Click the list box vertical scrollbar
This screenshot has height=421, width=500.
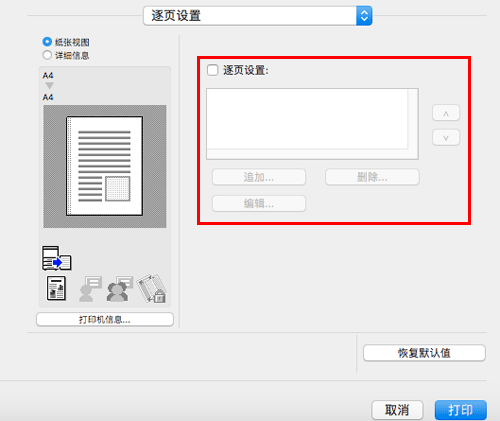tap(413, 119)
